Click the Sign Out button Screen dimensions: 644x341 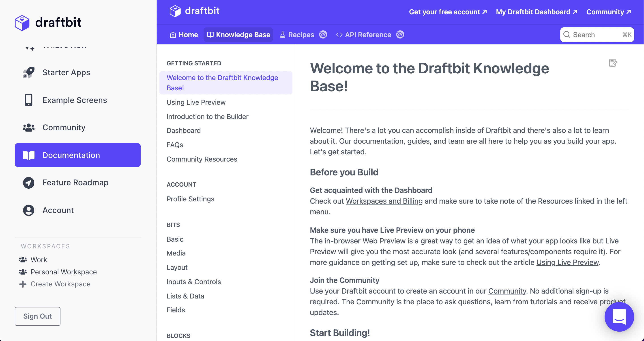(x=37, y=316)
